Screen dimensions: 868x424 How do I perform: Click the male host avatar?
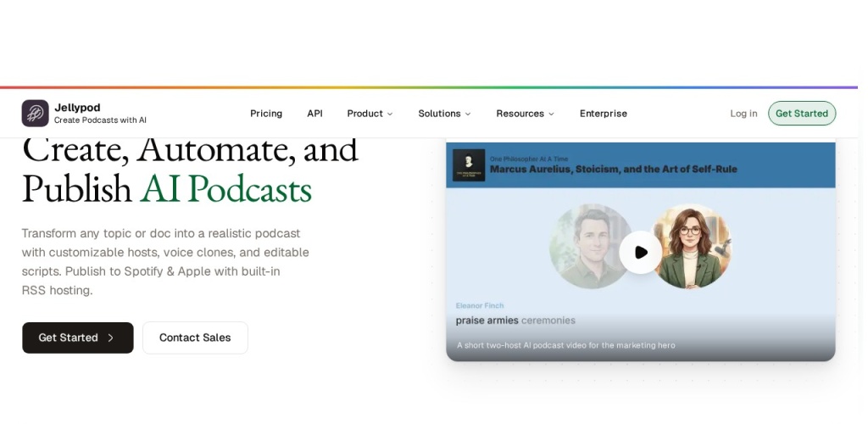[591, 246]
